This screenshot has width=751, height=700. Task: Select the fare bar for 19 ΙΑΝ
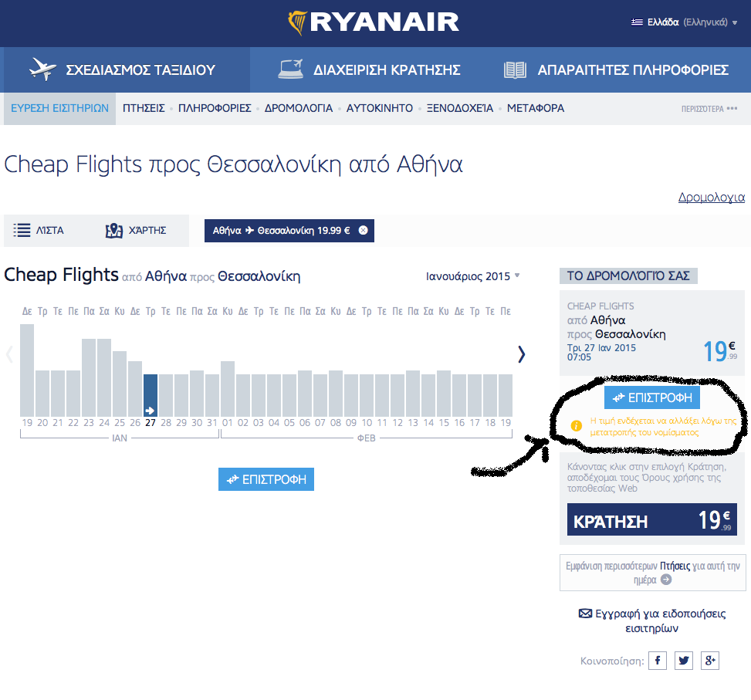coord(27,370)
